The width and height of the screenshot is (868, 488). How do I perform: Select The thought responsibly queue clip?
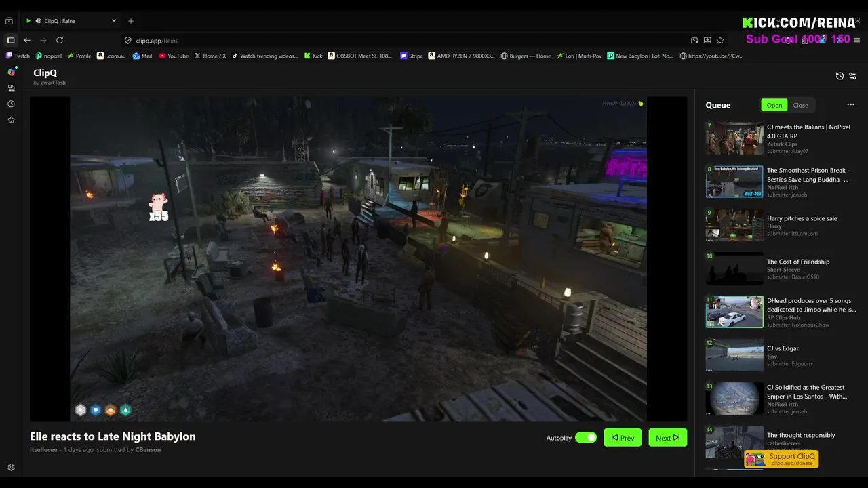point(781,441)
